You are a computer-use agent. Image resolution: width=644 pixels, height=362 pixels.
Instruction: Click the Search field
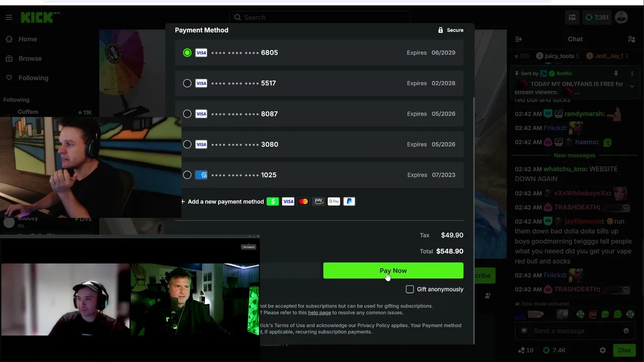point(320,18)
